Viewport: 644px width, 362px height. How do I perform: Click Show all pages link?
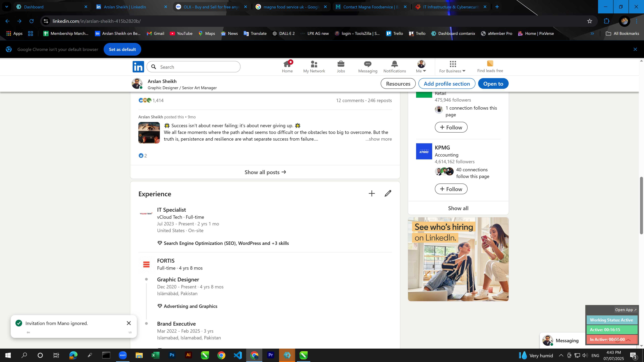tap(458, 208)
